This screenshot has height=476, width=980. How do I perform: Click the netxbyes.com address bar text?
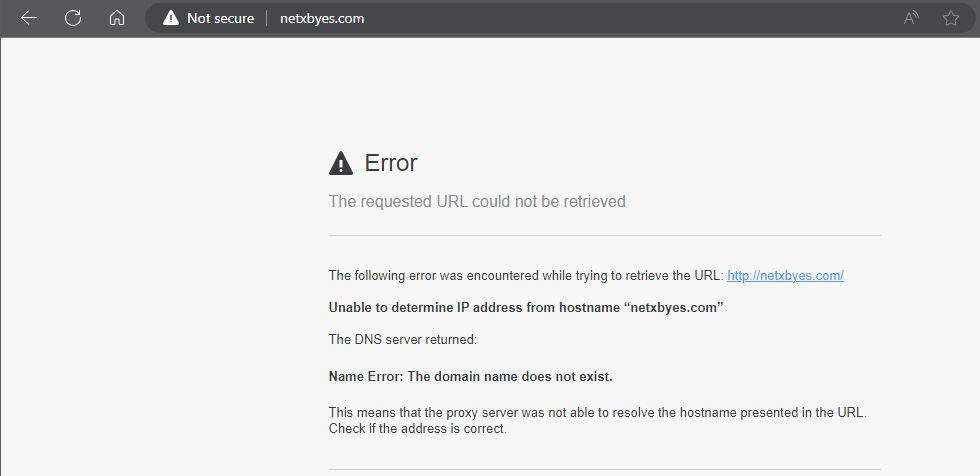point(321,18)
